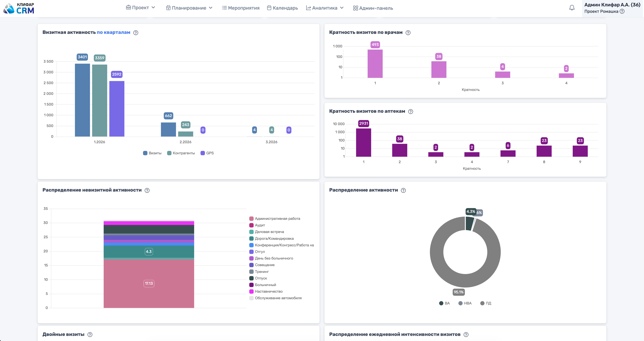Screen dimensions: 644x341
Task: Click the calendar icon beside Календарь
Action: click(x=269, y=8)
